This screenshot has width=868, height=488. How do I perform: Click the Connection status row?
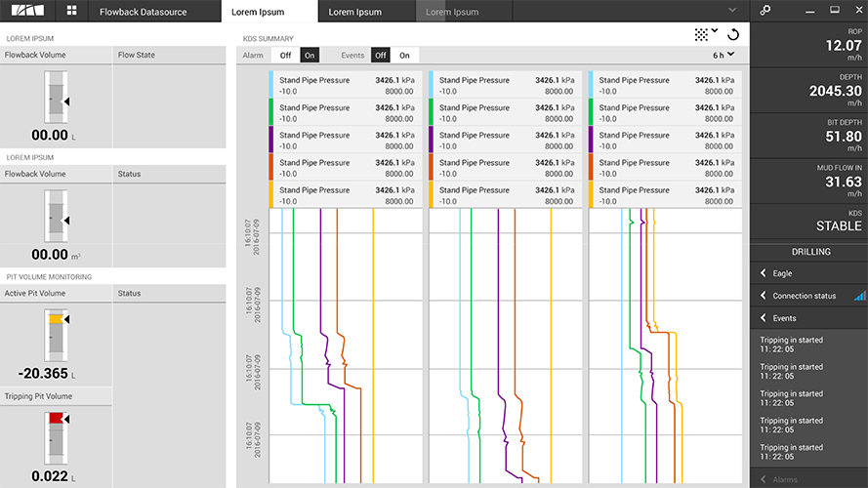click(x=805, y=296)
